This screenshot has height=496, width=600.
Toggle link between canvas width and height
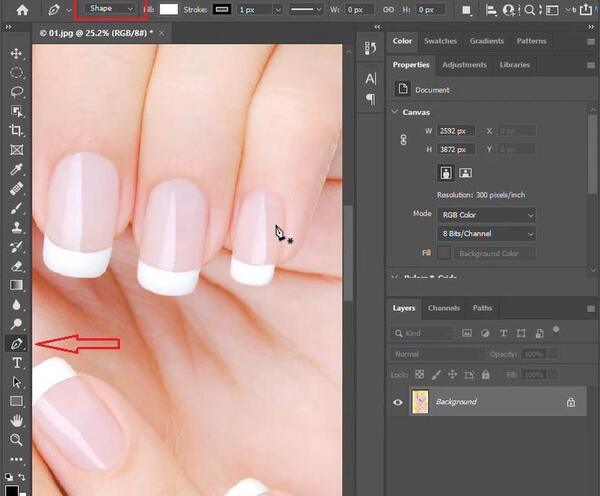click(403, 140)
